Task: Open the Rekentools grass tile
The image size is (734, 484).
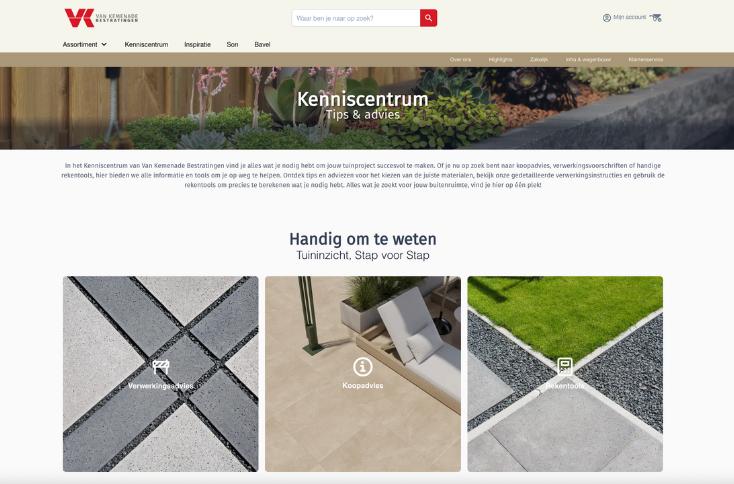Action: [x=565, y=374]
